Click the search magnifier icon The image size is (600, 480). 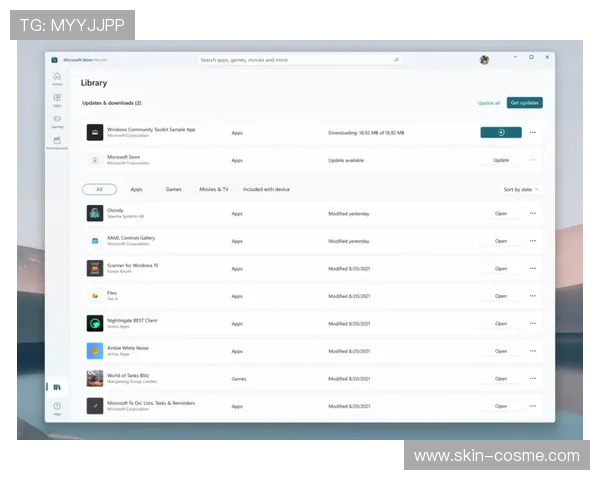point(396,60)
